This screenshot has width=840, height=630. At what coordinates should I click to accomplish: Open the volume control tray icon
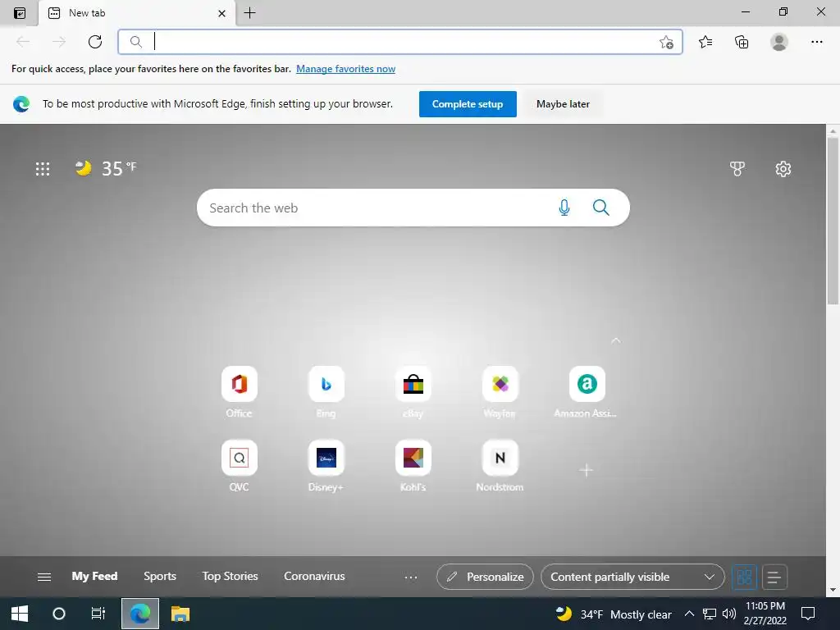pos(729,614)
